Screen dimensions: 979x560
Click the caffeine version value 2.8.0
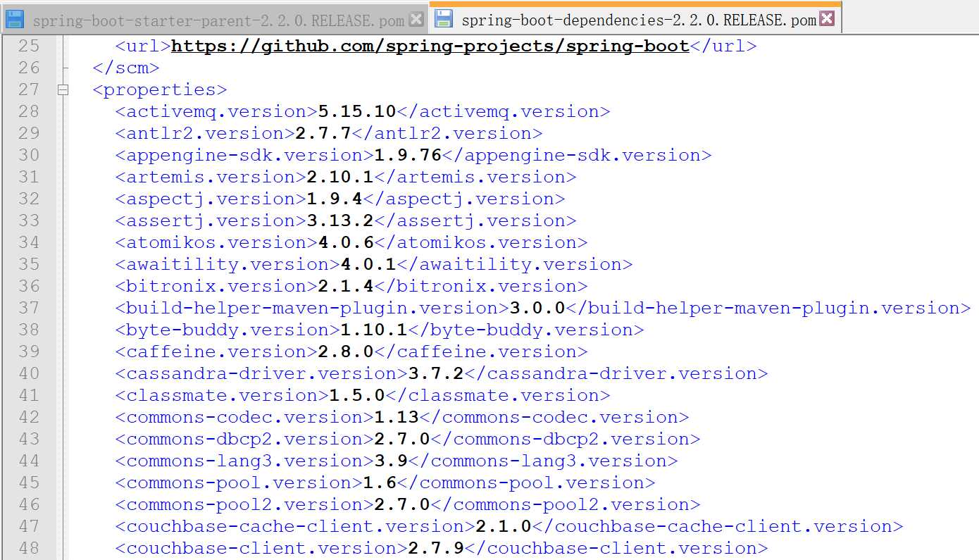point(346,352)
